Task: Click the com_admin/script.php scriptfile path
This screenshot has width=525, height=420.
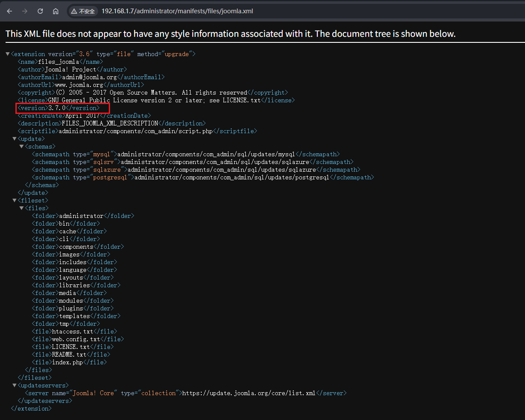Action: pyautogui.click(x=136, y=131)
